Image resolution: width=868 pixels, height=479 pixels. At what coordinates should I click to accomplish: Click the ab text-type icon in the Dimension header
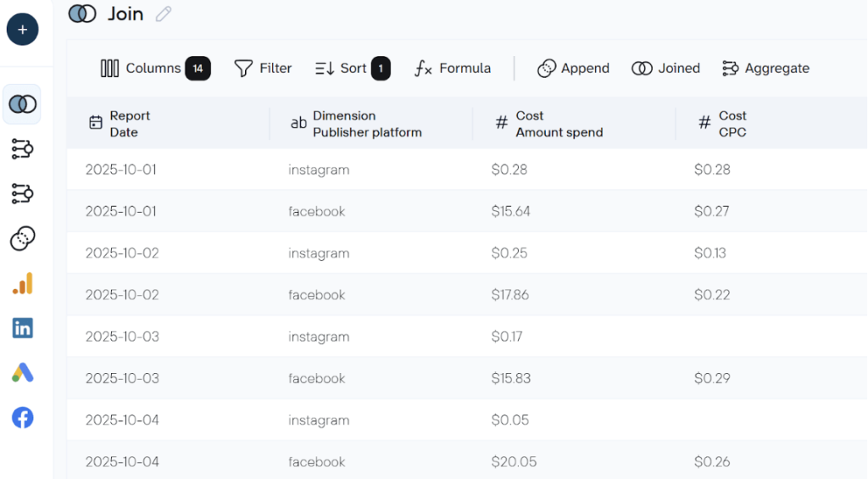[298, 123]
